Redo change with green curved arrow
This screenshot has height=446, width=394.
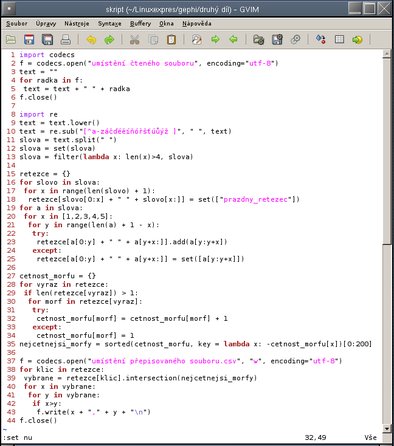pos(109,40)
